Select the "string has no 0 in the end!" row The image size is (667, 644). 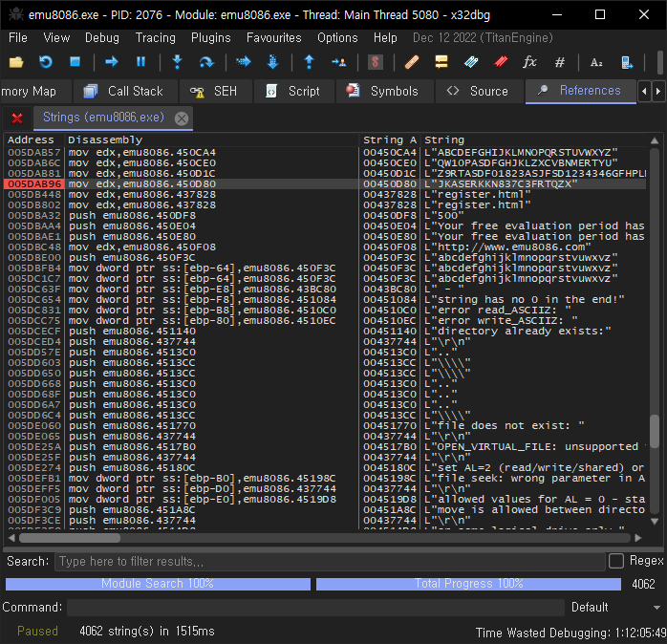[x=325, y=300]
